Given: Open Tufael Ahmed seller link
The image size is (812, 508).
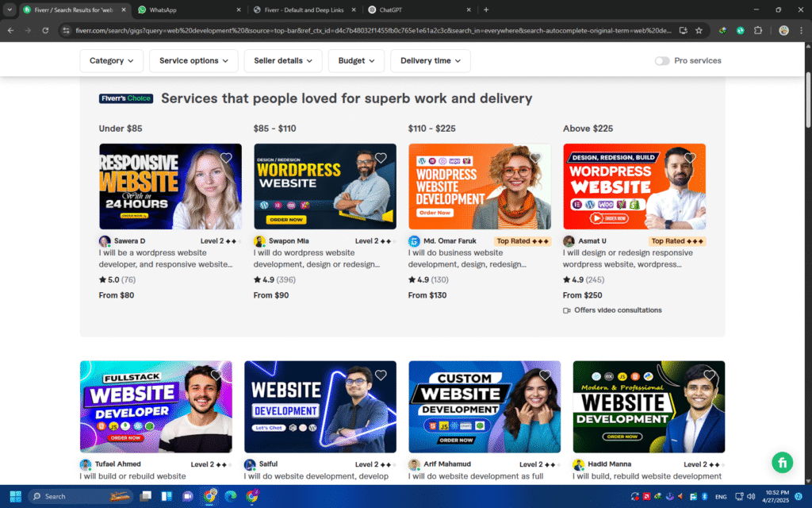Looking at the screenshot, I should 117,464.
